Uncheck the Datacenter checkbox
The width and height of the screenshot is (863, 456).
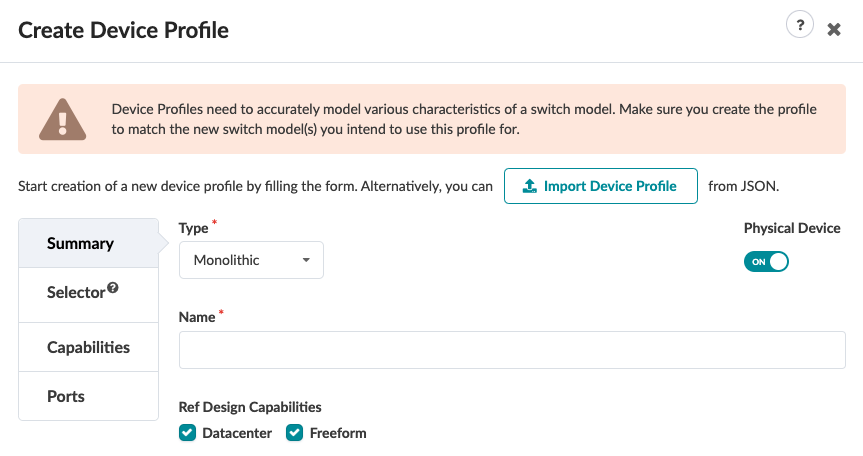187,433
